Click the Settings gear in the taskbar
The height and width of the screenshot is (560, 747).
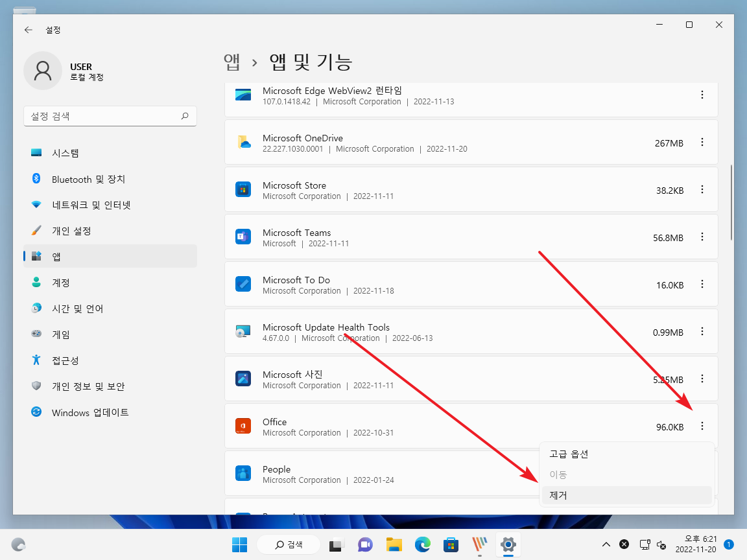pos(508,544)
